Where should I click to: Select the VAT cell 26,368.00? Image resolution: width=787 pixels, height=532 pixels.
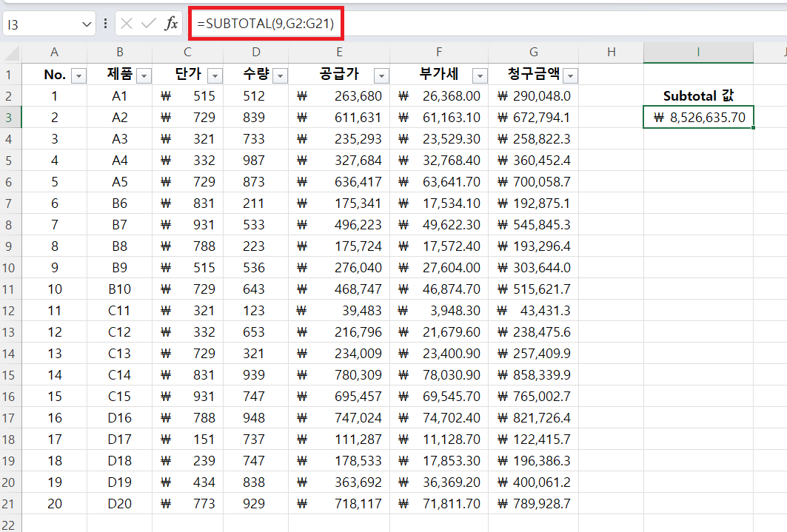(x=439, y=95)
